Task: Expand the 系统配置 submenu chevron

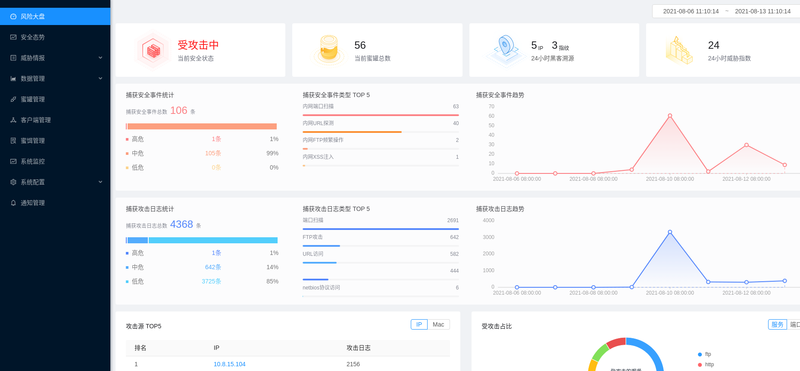Action: [101, 182]
